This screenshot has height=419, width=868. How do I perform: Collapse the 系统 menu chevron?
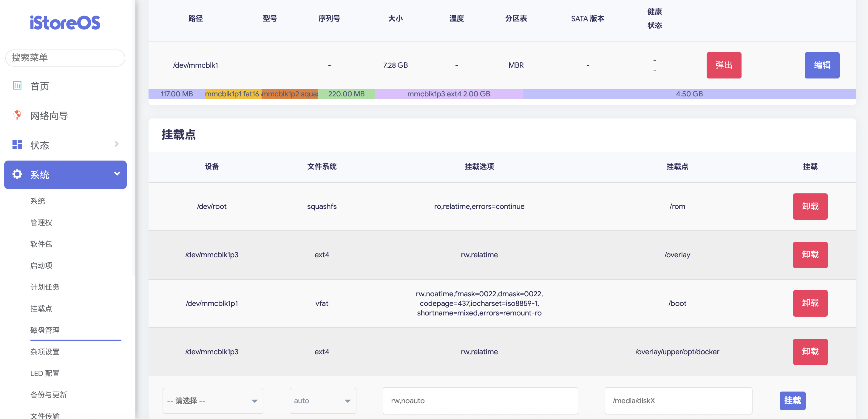coord(117,174)
